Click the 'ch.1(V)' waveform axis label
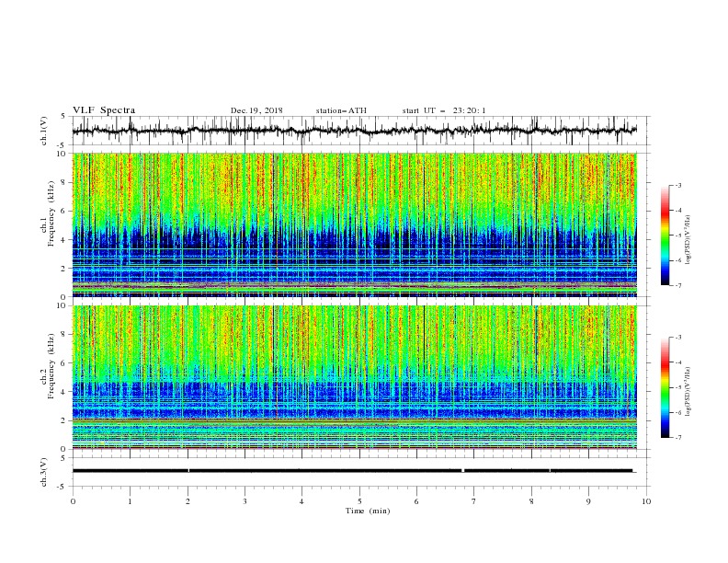This screenshot has height=563, width=728. 44,131
